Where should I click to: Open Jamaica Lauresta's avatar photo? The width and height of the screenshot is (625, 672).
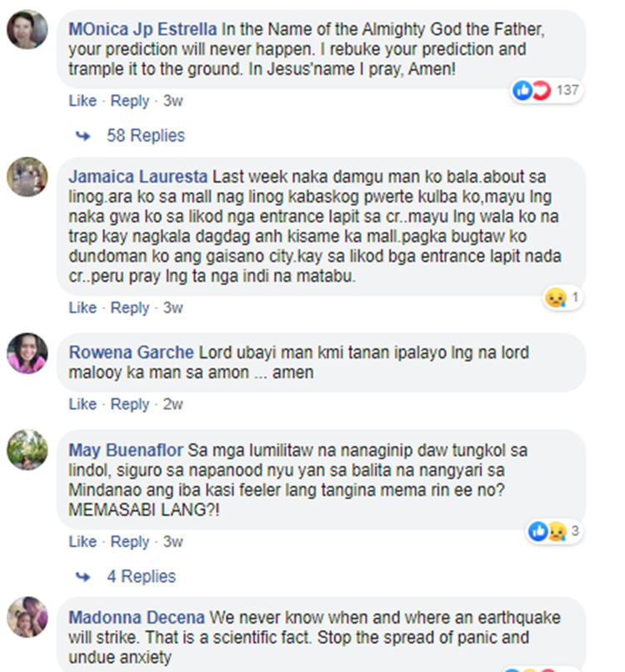click(x=27, y=177)
